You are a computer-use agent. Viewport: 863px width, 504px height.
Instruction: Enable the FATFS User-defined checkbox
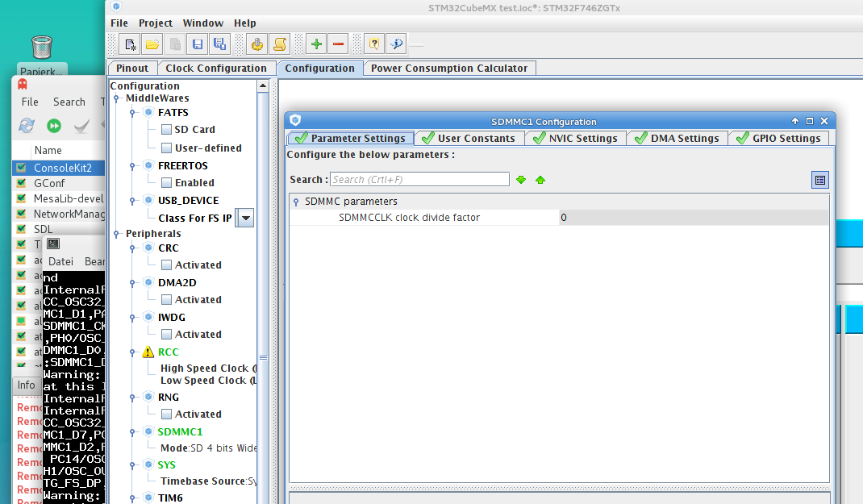[166, 148]
